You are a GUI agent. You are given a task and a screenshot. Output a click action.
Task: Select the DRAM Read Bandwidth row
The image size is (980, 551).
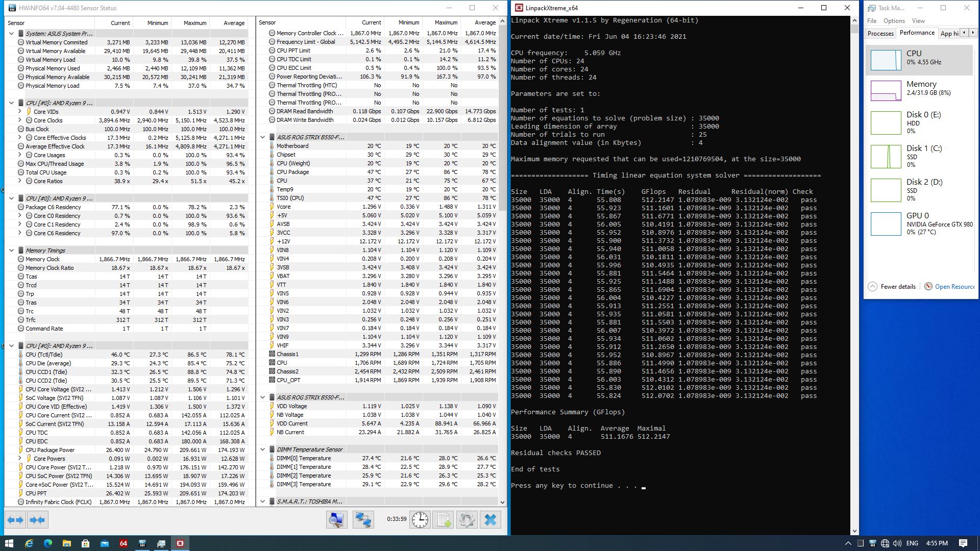[x=378, y=111]
